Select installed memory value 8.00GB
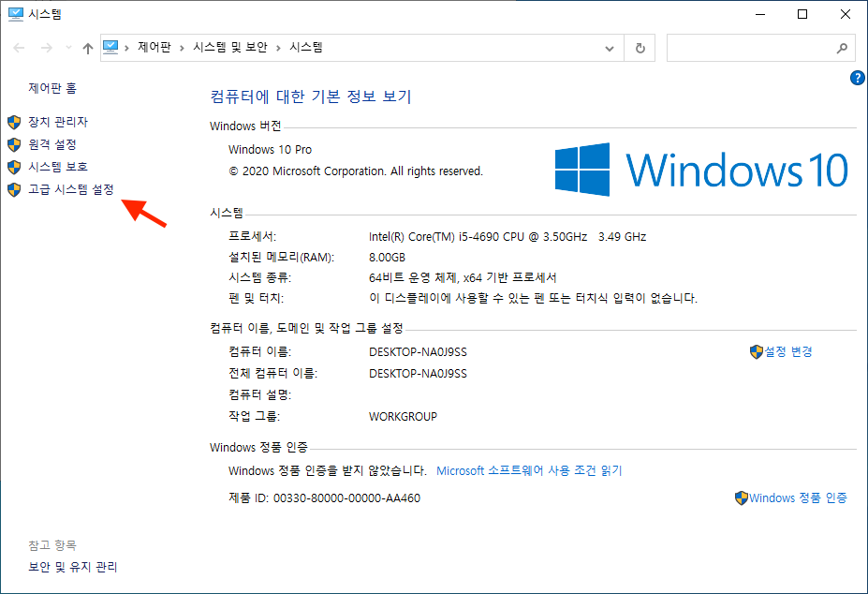Screen dimensions: 868x594 tap(387, 258)
